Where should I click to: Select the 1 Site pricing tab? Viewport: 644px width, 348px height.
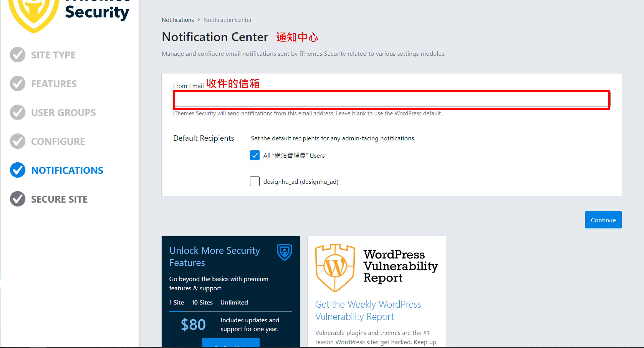click(177, 302)
